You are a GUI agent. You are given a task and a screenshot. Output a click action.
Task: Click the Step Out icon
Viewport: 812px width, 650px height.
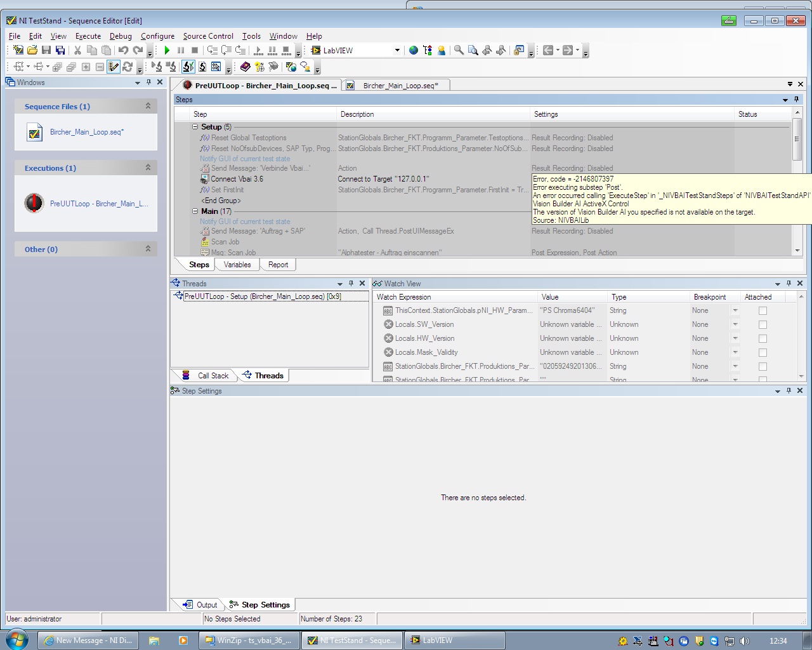click(240, 50)
